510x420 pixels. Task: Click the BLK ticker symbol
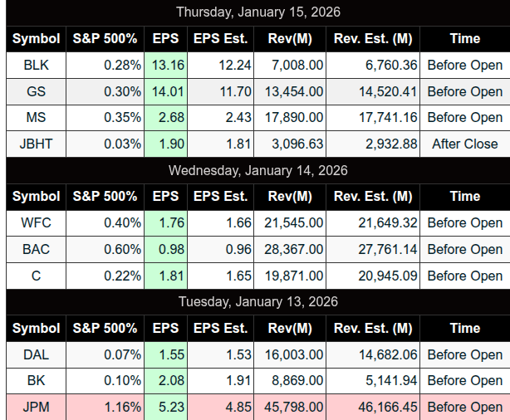36,65
